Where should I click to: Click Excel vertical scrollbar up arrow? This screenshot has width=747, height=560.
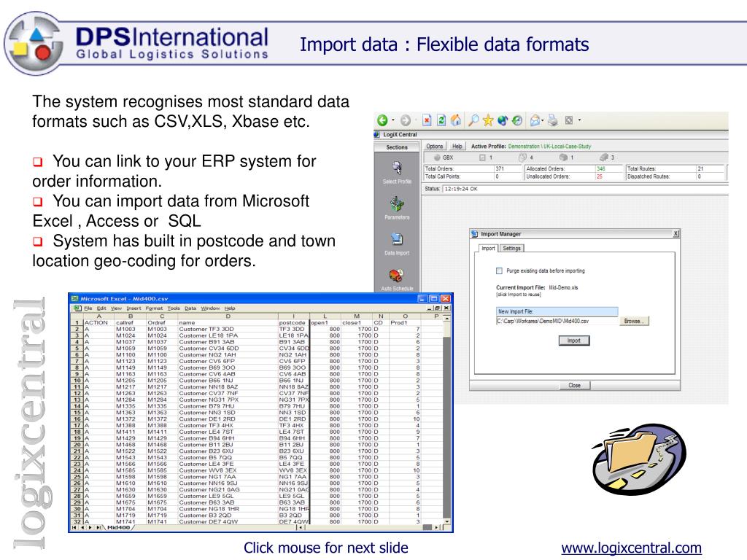446,317
